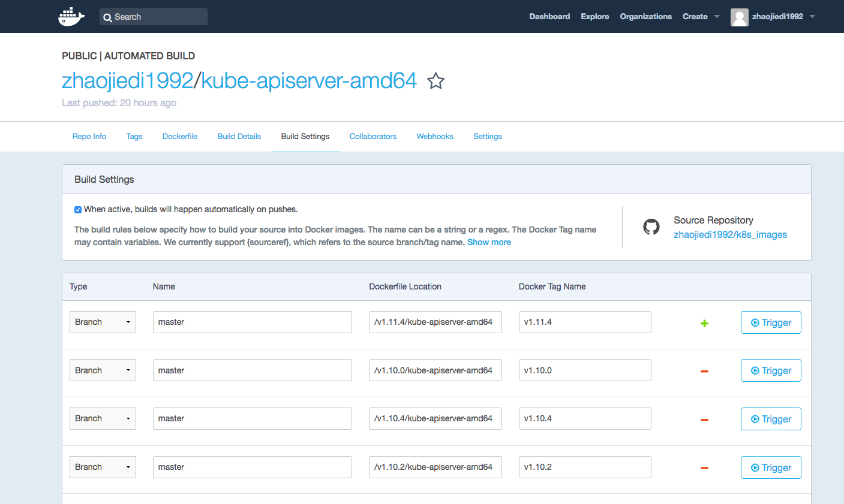Image resolution: width=844 pixels, height=504 pixels.
Task: Edit Dockerfile location /v1.10.0/kube-apiserver-amd64
Action: tap(435, 370)
